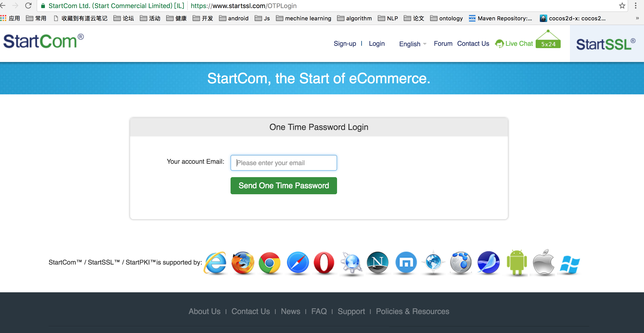Click Send One Time Password button
The image size is (644, 333).
pyautogui.click(x=284, y=186)
